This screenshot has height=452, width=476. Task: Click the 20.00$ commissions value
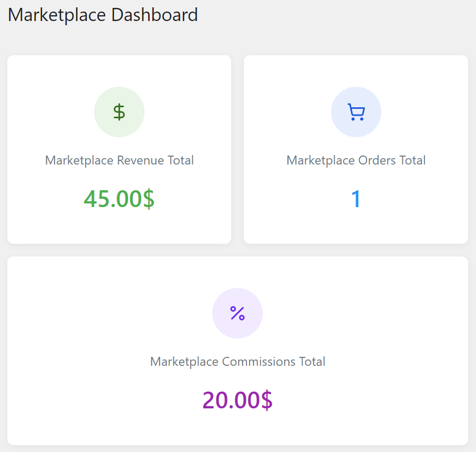[237, 400]
